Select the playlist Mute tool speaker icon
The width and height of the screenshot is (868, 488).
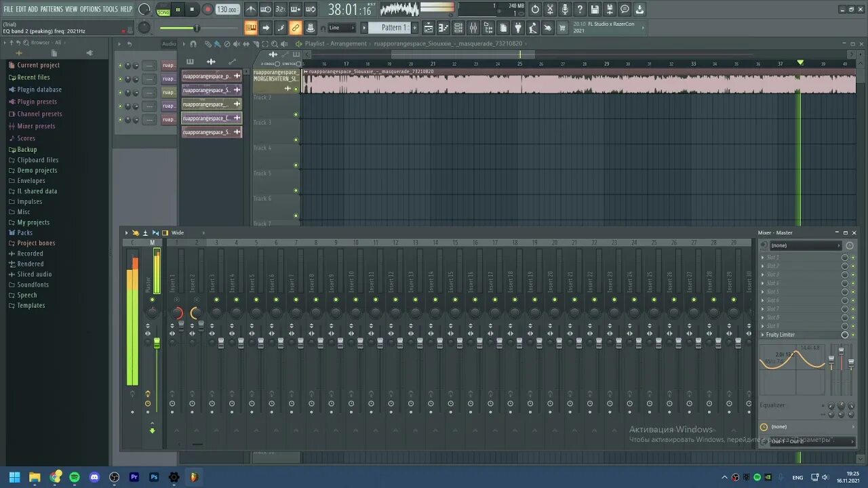coord(236,43)
